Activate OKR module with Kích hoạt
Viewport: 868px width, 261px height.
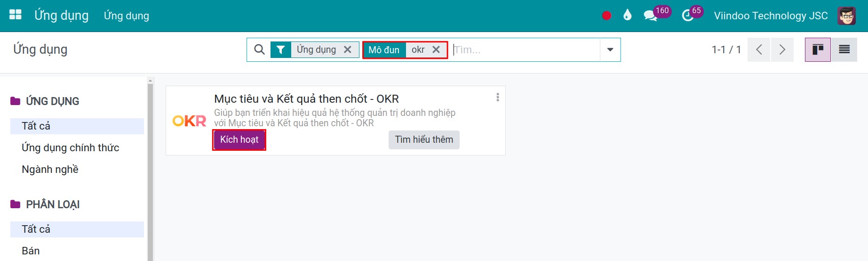239,140
